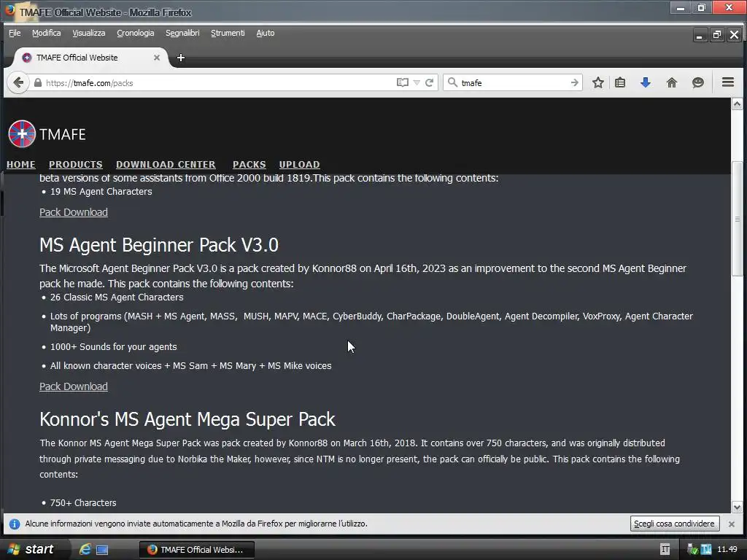Open a new tab with plus button
The height and width of the screenshot is (560, 747).
coord(181,58)
